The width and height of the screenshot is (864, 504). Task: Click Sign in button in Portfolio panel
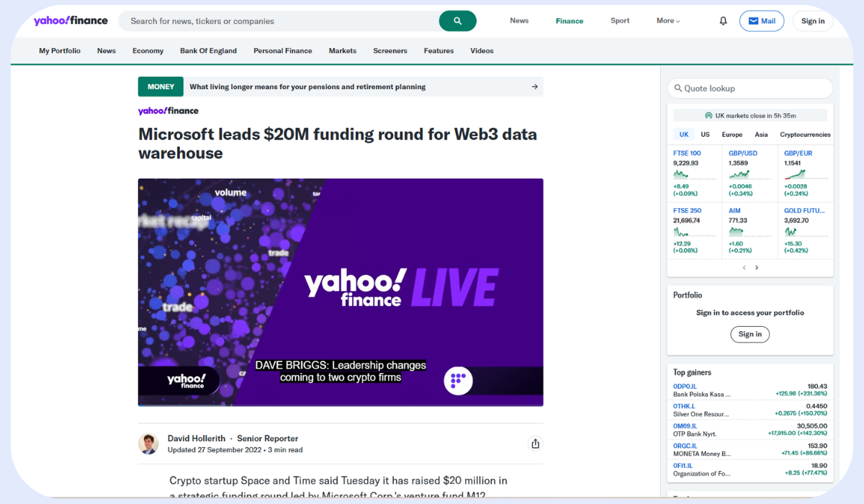[750, 334]
